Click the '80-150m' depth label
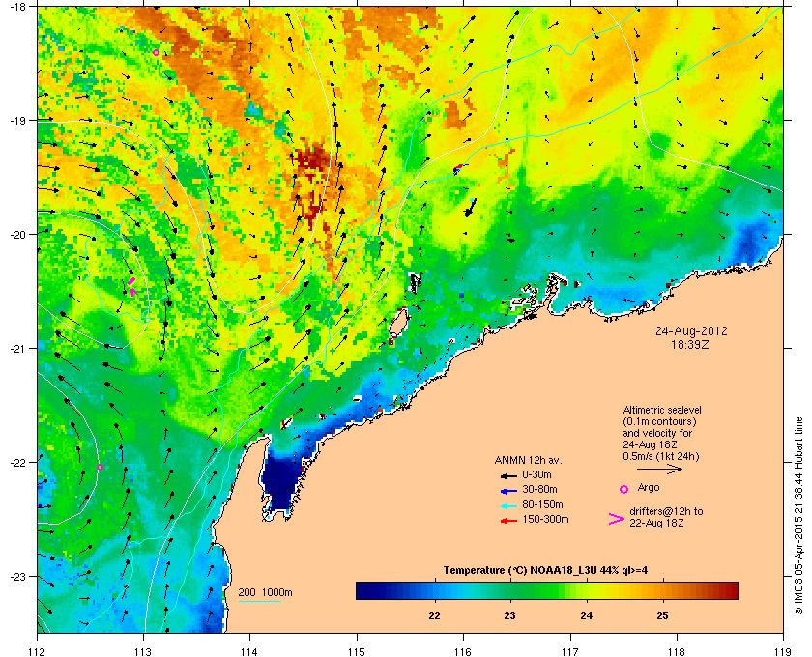Viewport: 812px width, 657px height. [x=542, y=504]
